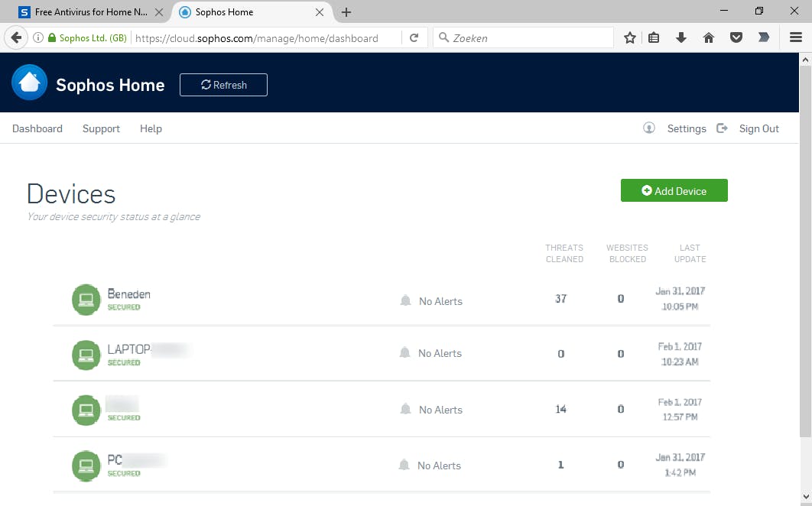Click the page scrollbar thumb
The width and height of the screenshot is (812, 506).
click(x=805, y=251)
